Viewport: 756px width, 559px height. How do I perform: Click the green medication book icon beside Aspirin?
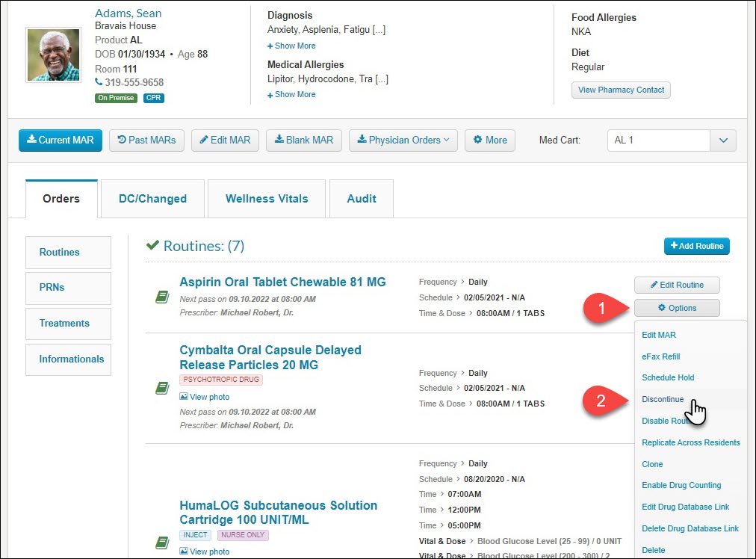click(162, 296)
